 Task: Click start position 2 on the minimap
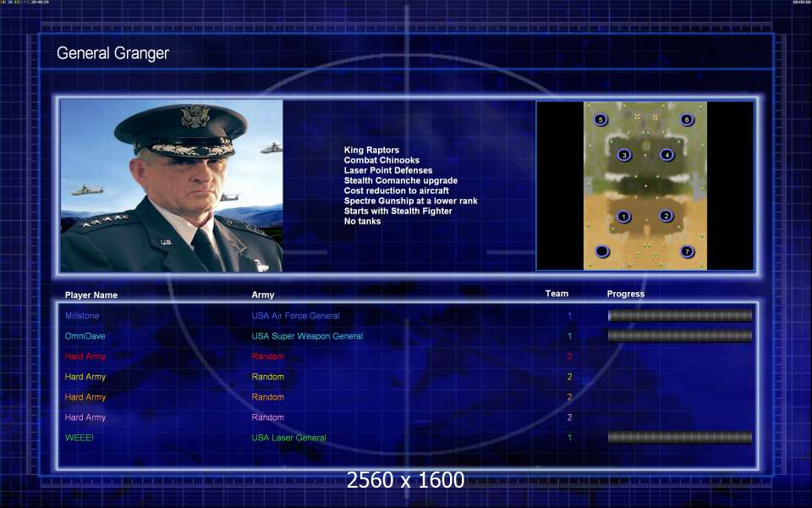tap(666, 216)
